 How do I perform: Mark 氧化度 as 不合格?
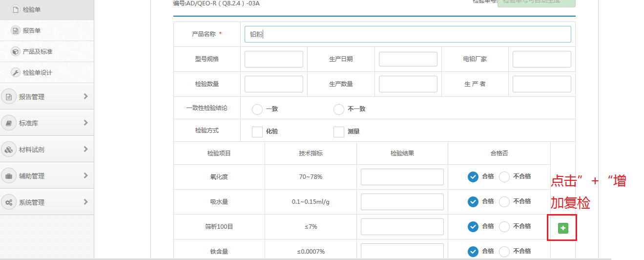click(x=504, y=177)
